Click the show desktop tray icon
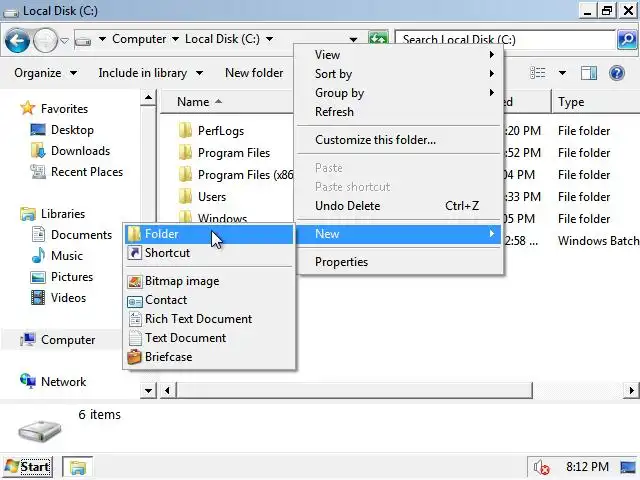 (628, 467)
